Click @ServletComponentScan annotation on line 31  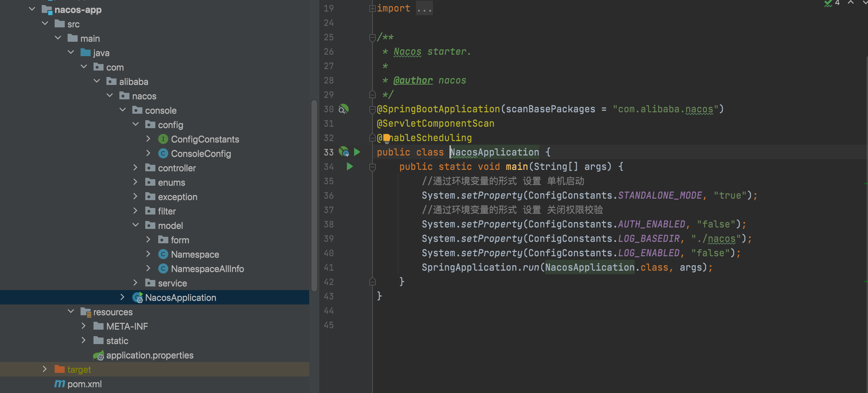click(x=435, y=123)
